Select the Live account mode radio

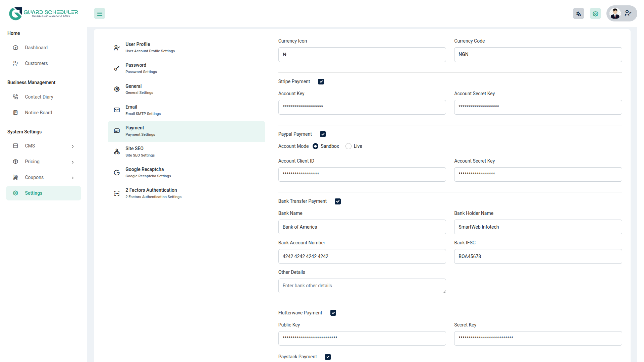coord(348,146)
